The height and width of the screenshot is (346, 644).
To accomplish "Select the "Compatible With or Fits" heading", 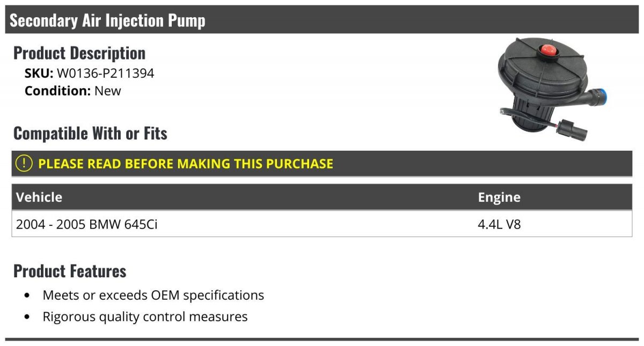I will pyautogui.click(x=90, y=133).
